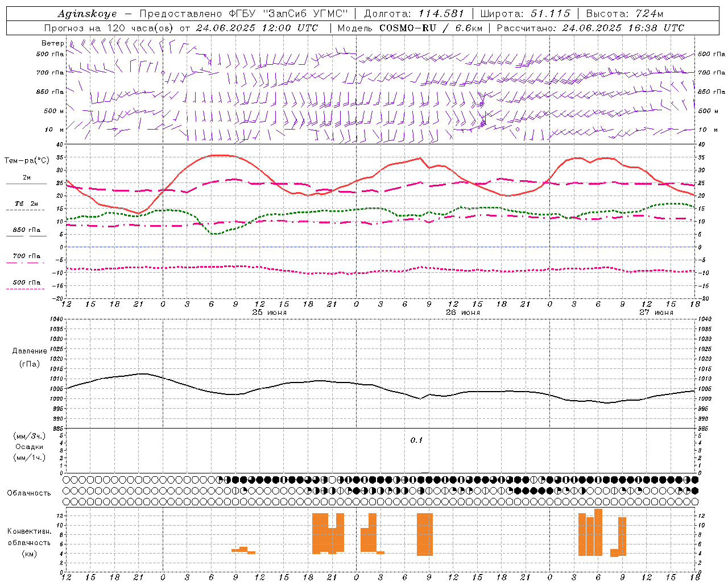The width and height of the screenshot is (728, 582).
Task: Click the station name Aginskoye in the header
Action: [88, 14]
